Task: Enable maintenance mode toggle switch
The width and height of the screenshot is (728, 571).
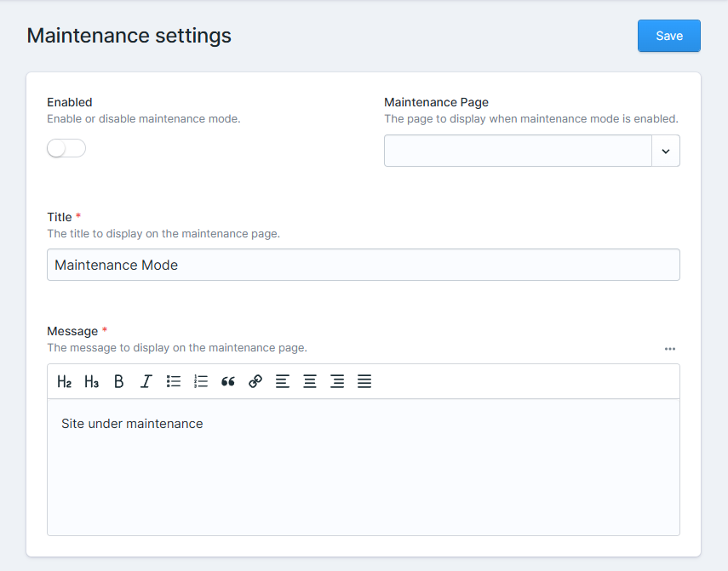Action: pos(66,149)
